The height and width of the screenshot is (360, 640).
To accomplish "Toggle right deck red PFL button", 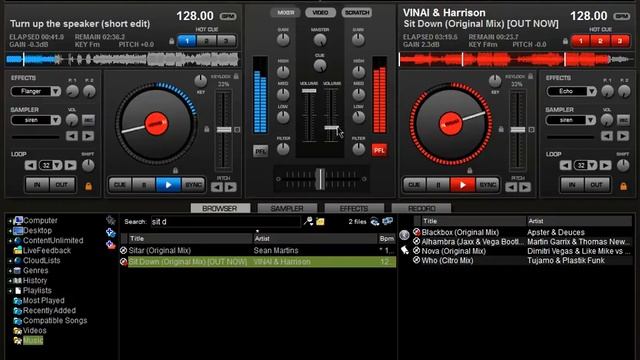I will [x=379, y=150].
